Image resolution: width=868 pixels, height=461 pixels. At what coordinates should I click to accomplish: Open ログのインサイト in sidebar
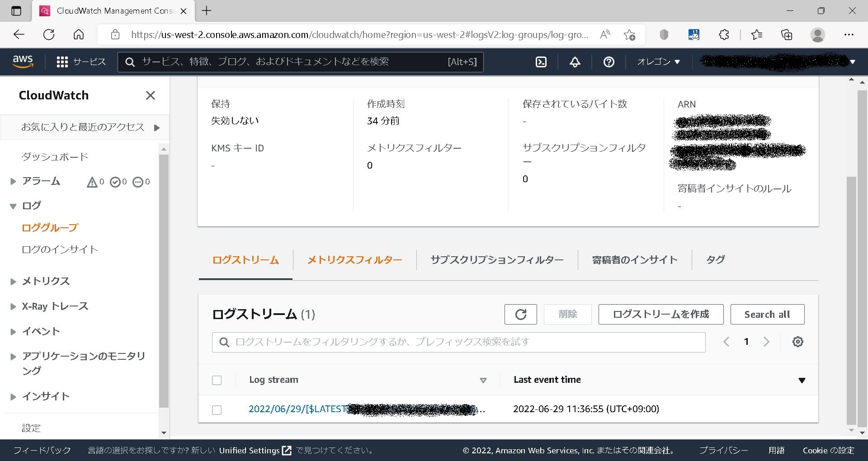coord(60,249)
